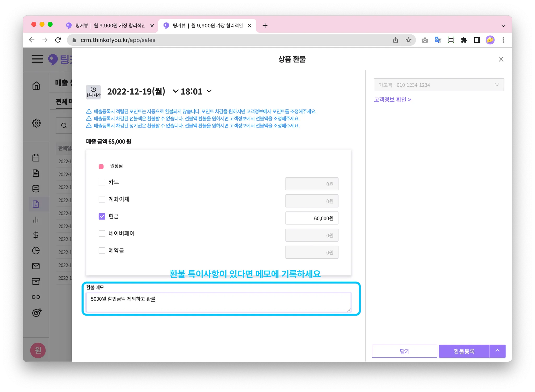Click the 고객정보 확인 link

pos(392,100)
